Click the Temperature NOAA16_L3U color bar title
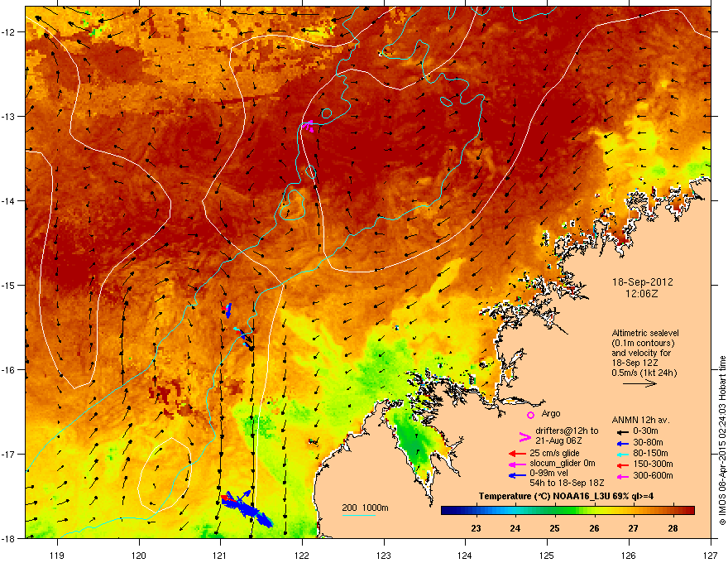Image resolution: width=728 pixels, height=563 pixels. tap(566, 496)
